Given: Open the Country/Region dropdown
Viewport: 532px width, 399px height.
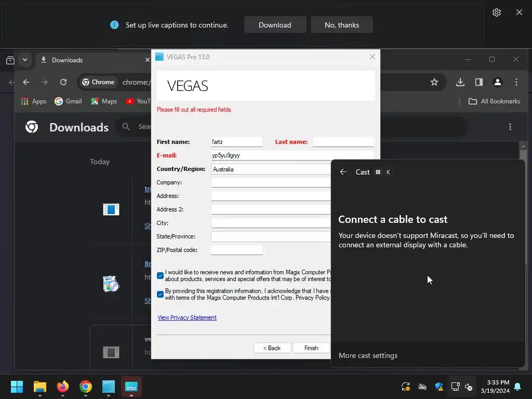Looking at the screenshot, I should click(x=271, y=169).
